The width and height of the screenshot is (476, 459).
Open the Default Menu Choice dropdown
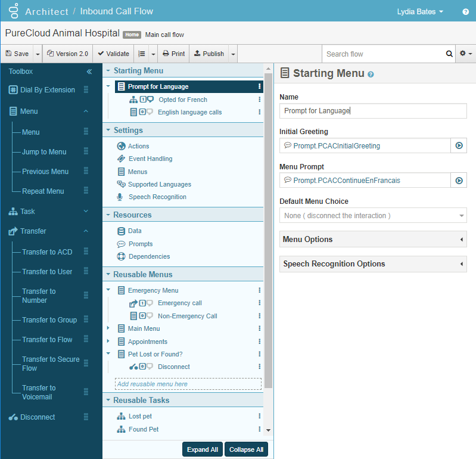click(373, 215)
